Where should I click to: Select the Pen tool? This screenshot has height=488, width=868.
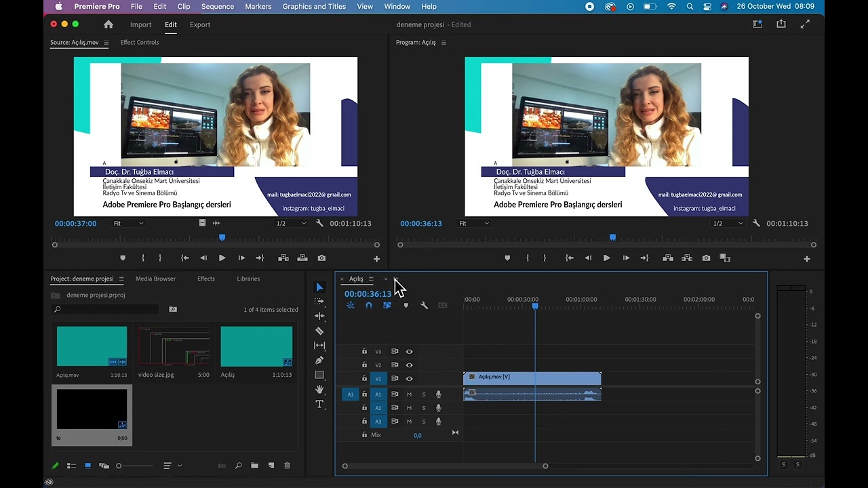pyautogui.click(x=319, y=360)
